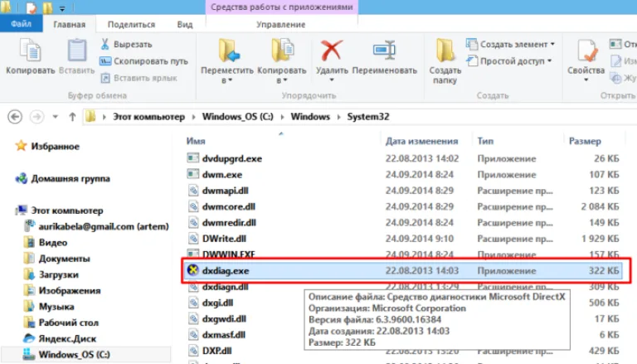This screenshot has height=364, width=637.
Task: Go forward with the right arrow button
Action: [x=37, y=117]
